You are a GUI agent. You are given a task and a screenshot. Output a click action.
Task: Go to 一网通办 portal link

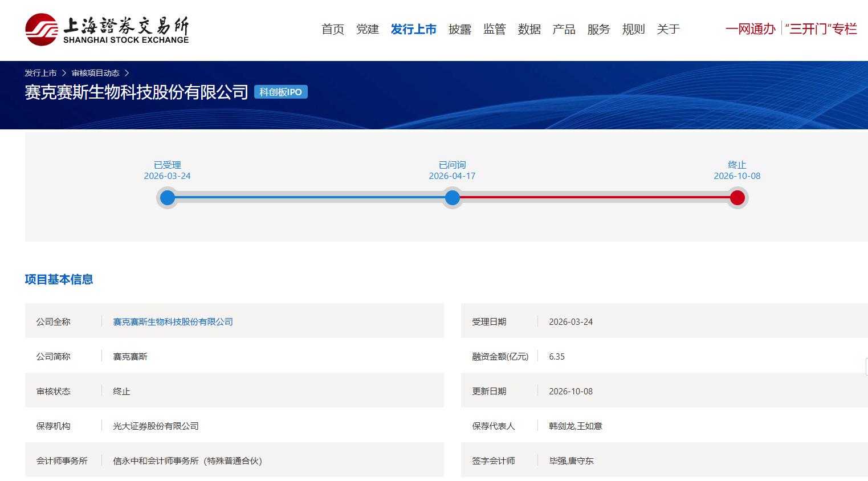(751, 29)
